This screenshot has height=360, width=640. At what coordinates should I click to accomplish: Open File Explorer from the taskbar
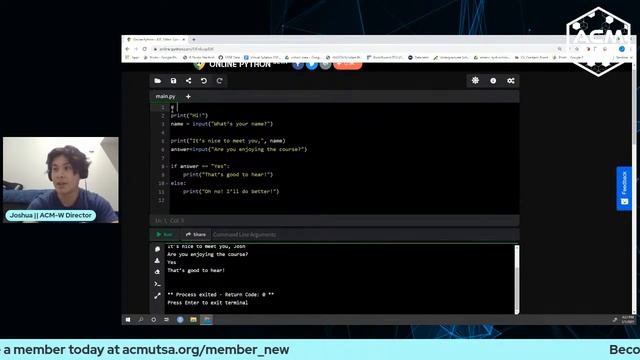(x=193, y=320)
